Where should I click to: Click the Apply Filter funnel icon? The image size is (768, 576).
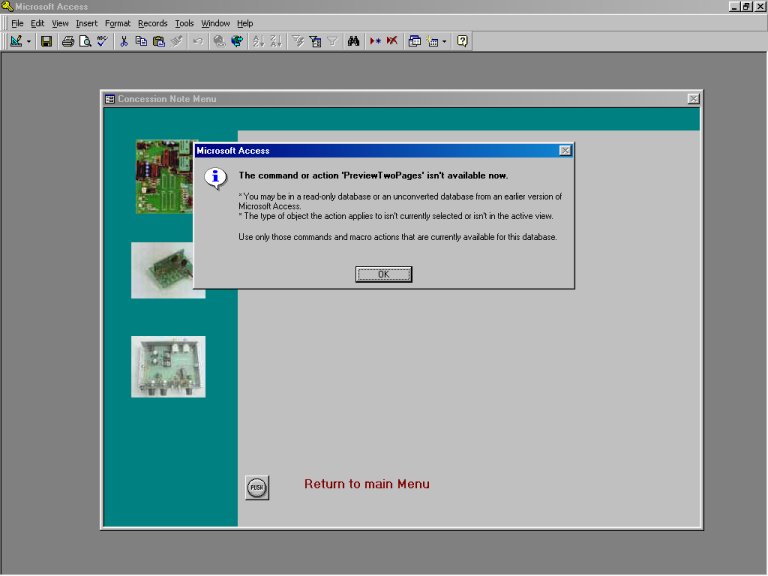tap(332, 41)
